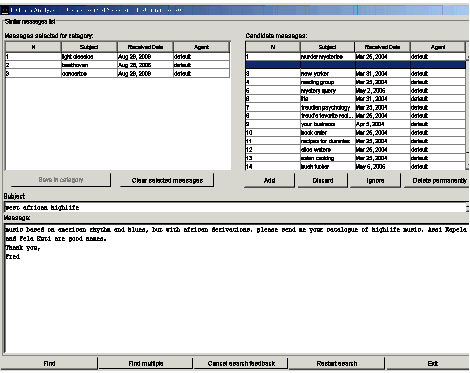
Task: Select the third selected message, dated Aug 28
Action: 117,73
